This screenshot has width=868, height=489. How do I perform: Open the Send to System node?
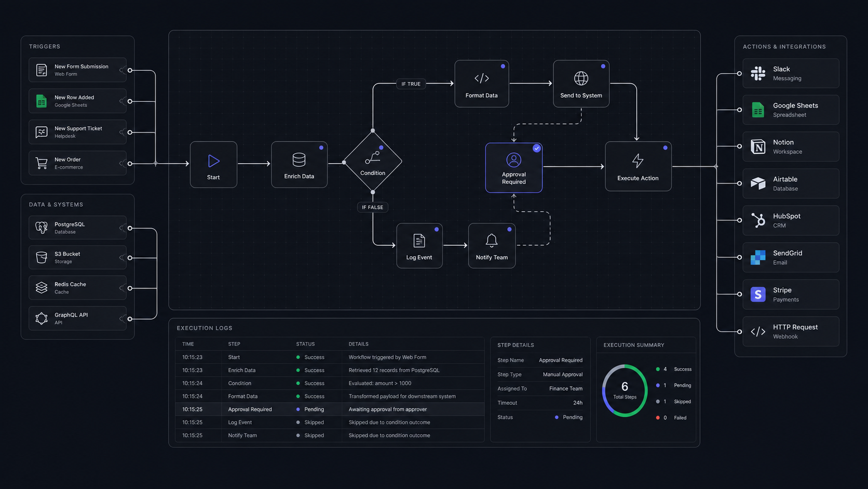[581, 84]
